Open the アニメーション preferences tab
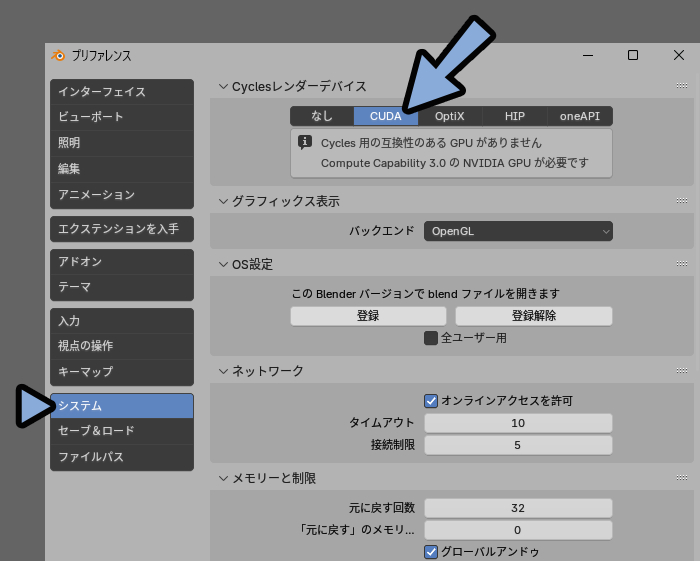 [122, 195]
